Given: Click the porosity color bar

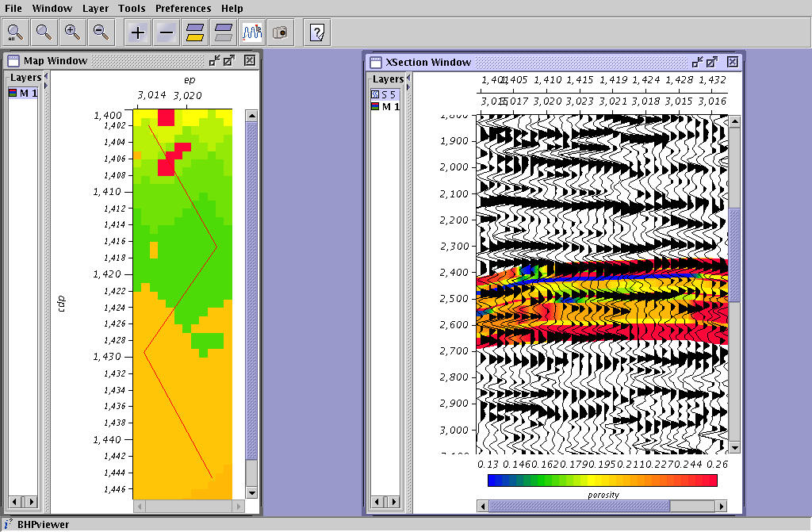Looking at the screenshot, I should coord(603,480).
